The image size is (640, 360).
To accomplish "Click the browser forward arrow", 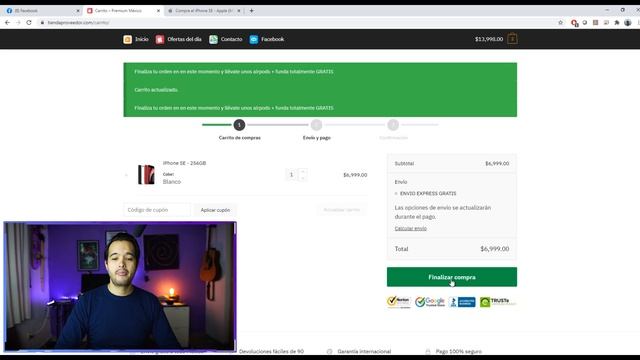I will 18,22.
